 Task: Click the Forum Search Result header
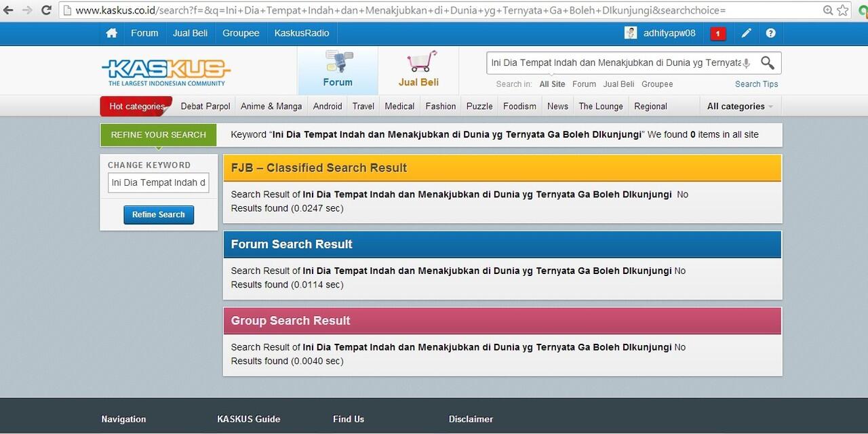tap(502, 244)
